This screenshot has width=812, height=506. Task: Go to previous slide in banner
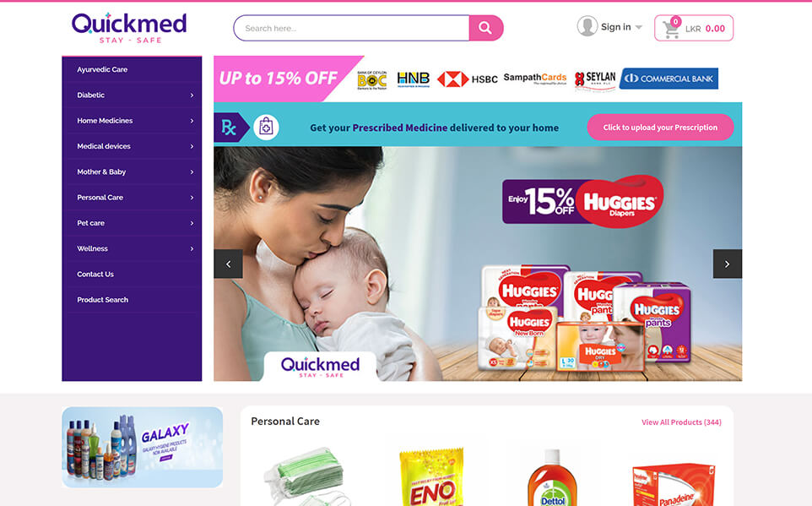point(229,264)
